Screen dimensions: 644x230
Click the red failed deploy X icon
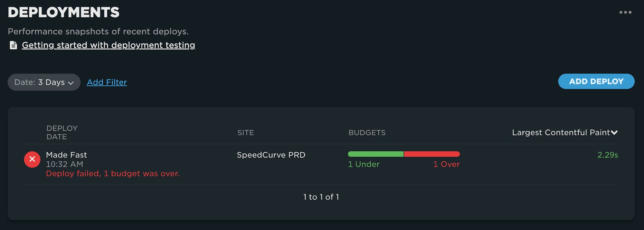click(32, 159)
